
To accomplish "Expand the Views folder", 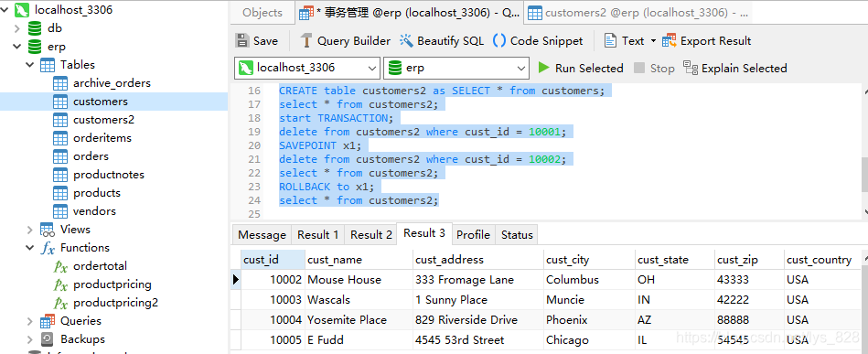I will click(x=29, y=230).
